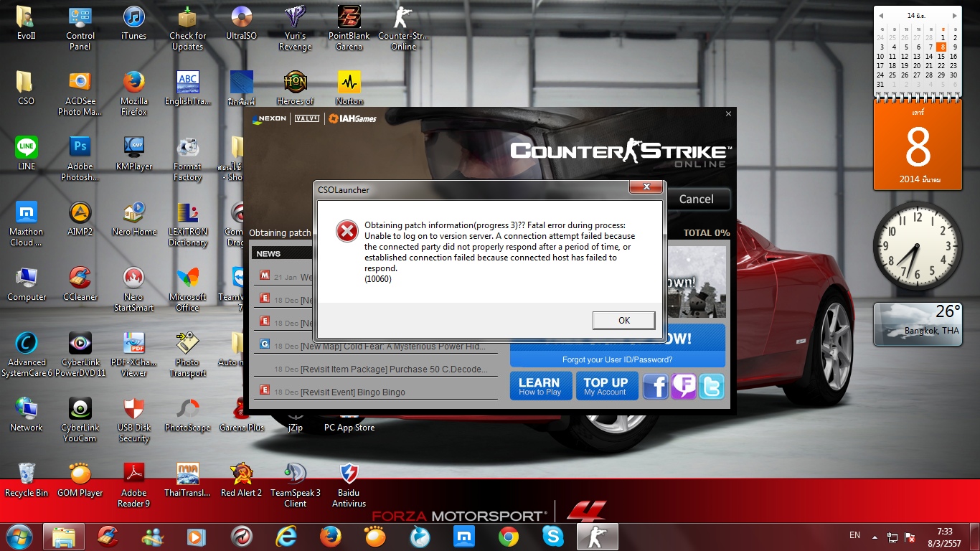Select the ACDSee Photo Manager desktop icon
The width and height of the screenshot is (980, 551).
point(80,94)
